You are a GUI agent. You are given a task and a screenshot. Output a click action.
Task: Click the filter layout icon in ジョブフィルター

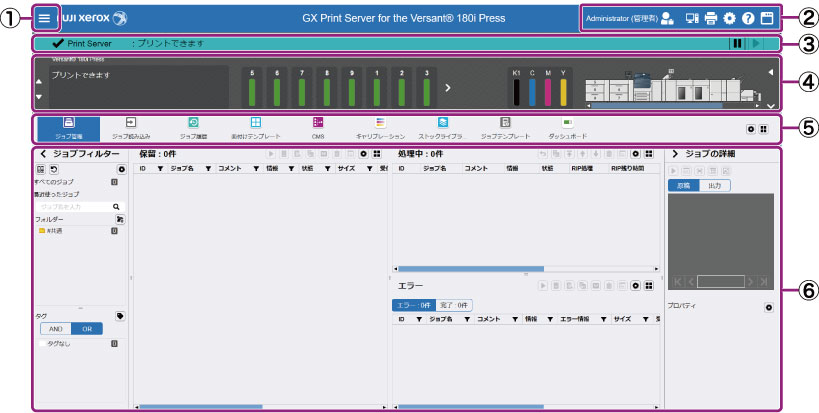40,170
